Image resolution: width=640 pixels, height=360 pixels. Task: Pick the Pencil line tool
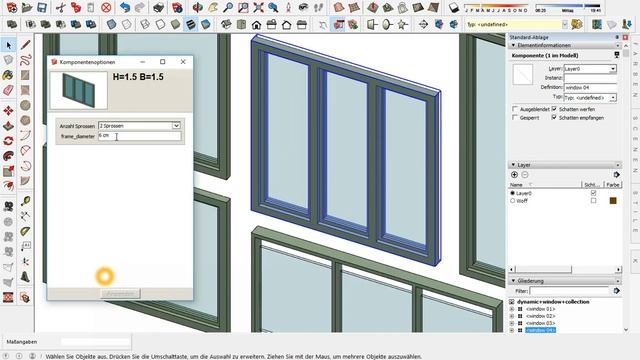click(x=25, y=44)
